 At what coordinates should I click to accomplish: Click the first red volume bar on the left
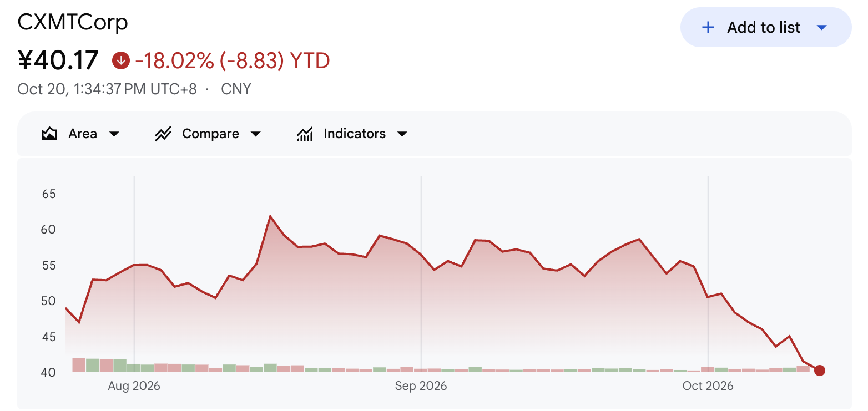point(79,365)
